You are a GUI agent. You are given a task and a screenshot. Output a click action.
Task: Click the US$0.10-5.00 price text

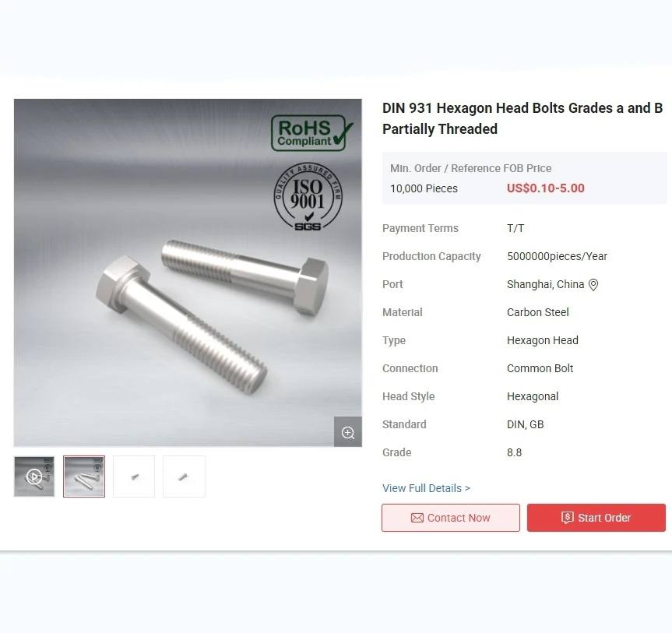546,188
